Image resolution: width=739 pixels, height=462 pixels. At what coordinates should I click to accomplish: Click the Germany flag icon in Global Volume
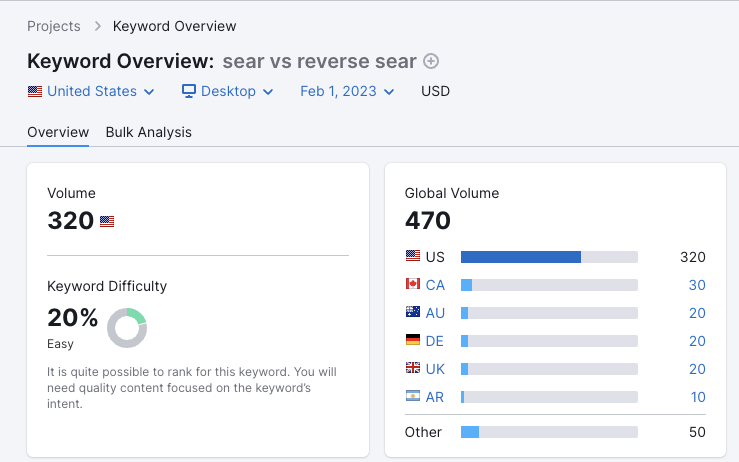click(413, 341)
